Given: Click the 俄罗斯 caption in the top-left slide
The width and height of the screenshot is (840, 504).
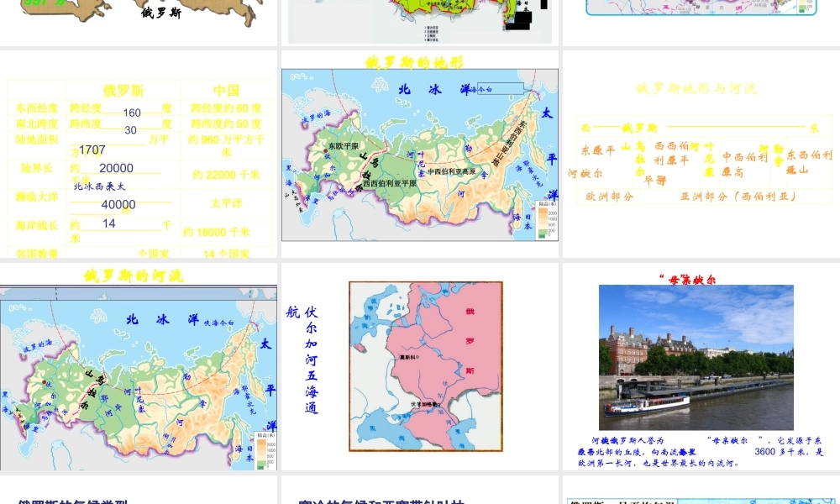Looking at the screenshot, I should tap(160, 13).
